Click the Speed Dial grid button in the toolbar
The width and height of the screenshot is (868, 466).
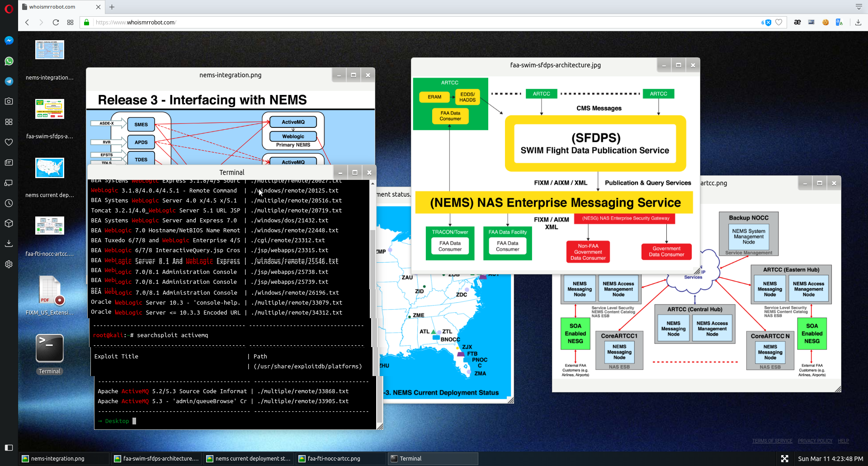70,22
